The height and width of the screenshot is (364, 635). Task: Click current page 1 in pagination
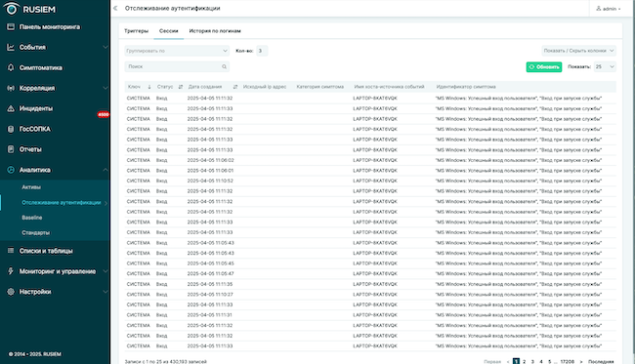click(x=516, y=362)
